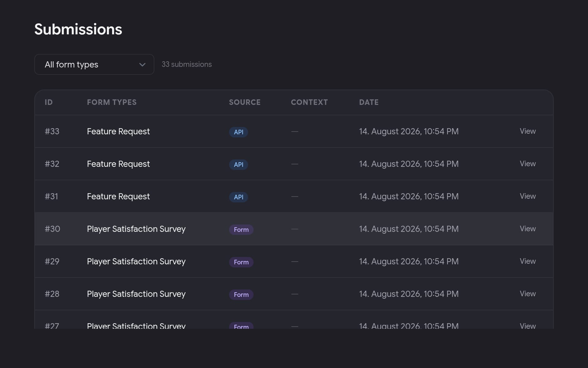View details of submission #31
Viewport: 588px width, 368px height.
528,196
